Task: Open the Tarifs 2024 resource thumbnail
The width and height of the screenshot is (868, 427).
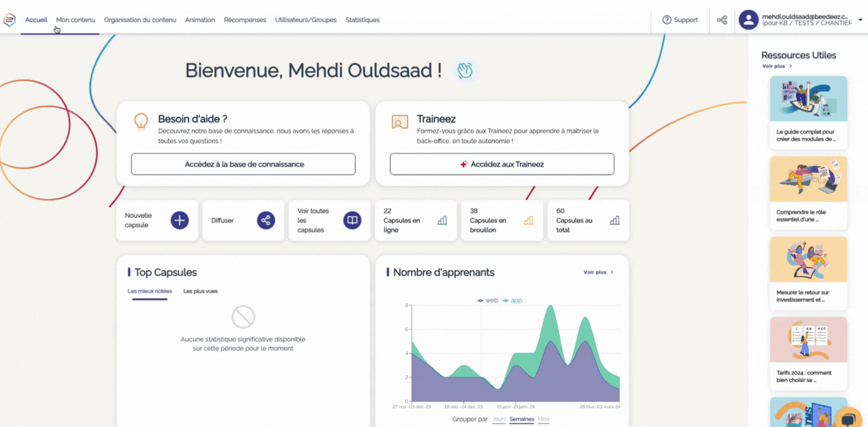Action: click(808, 340)
